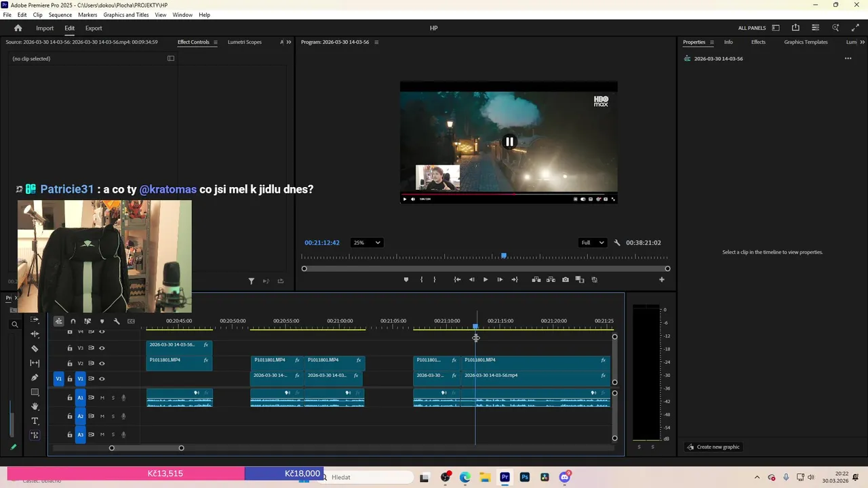868x488 pixels.
Task: Toggle lock on track V2
Action: pyautogui.click(x=69, y=363)
